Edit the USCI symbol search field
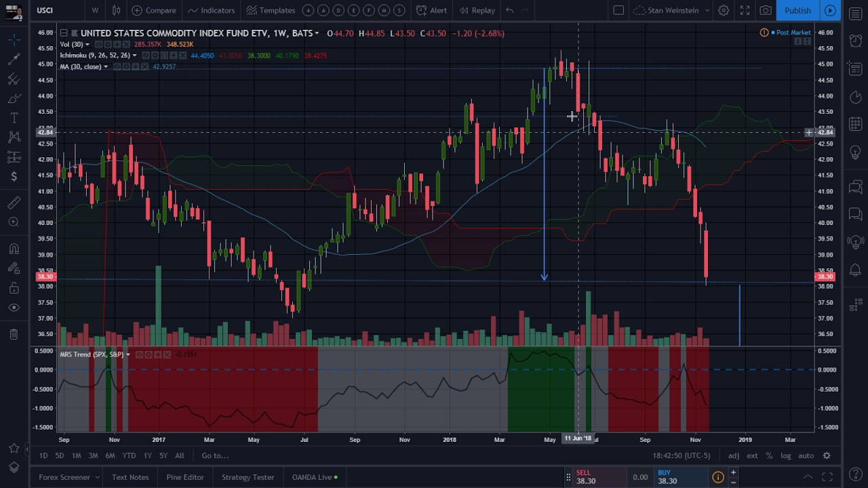This screenshot has height=488, width=868. 57,10
